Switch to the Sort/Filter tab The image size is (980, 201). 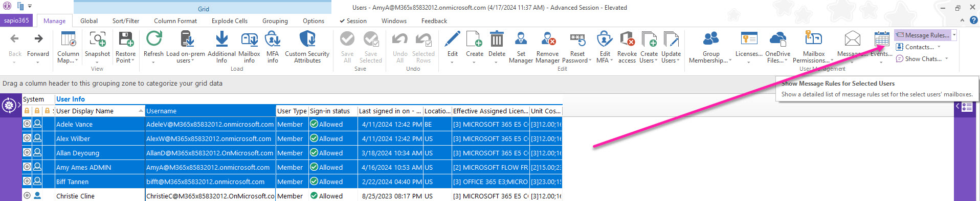pyautogui.click(x=126, y=21)
